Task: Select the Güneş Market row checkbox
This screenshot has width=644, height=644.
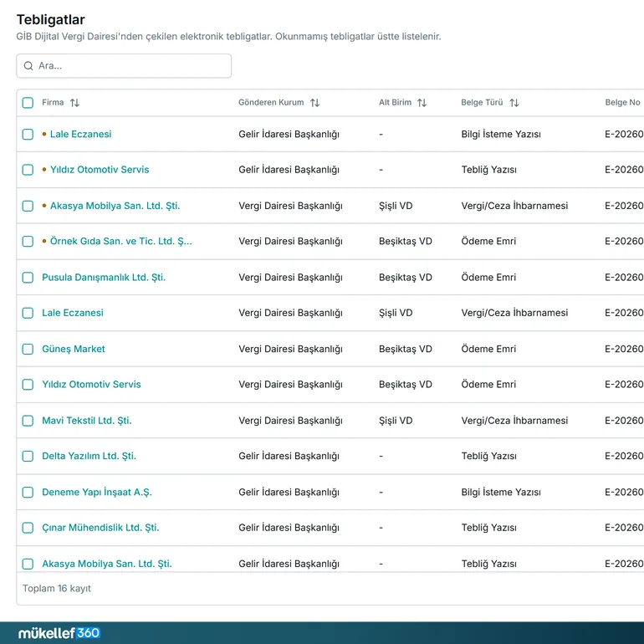Action: pos(28,349)
